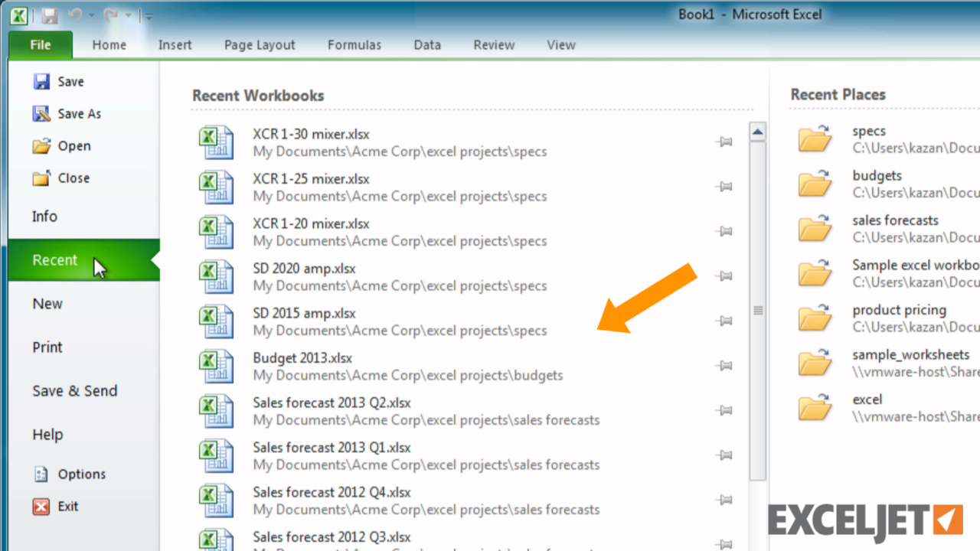Pin Budget 2013.xlsx to the list

pos(724,366)
